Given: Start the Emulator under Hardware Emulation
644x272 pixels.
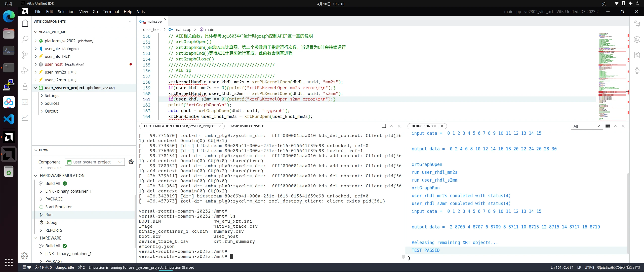Looking at the screenshot, I should [58, 207].
